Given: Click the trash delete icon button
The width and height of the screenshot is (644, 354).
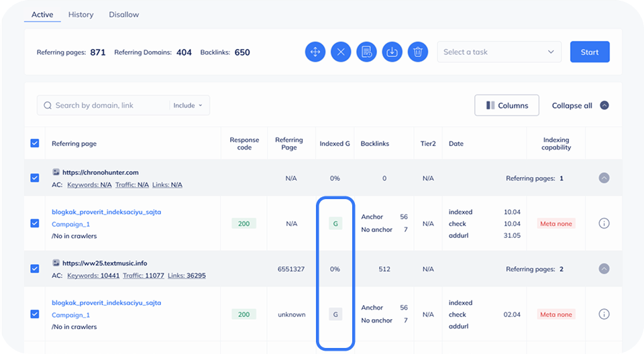Looking at the screenshot, I should (417, 52).
